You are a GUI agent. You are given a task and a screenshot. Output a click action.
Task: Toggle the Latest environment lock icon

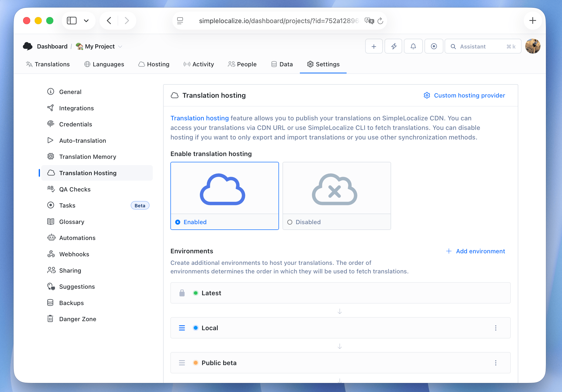(182, 293)
